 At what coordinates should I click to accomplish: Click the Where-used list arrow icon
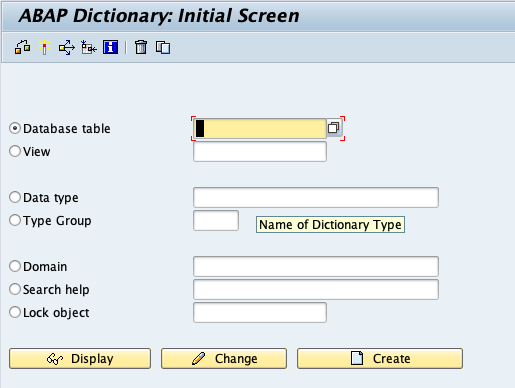(67, 47)
